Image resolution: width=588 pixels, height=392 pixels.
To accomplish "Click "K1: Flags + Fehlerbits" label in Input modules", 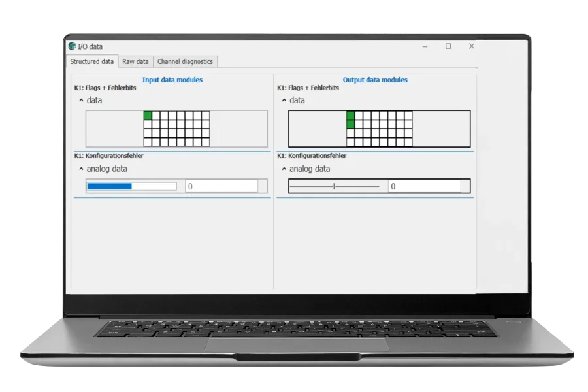I will (x=105, y=88).
